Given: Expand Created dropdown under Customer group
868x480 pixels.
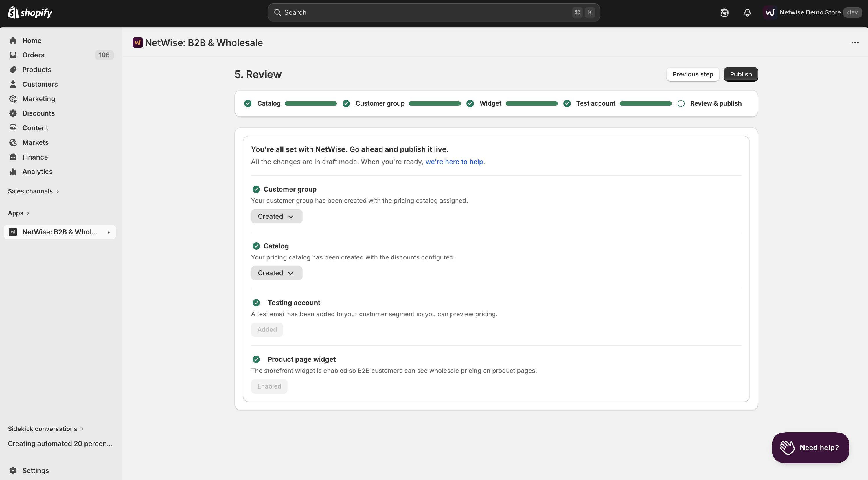Looking at the screenshot, I should point(277,216).
